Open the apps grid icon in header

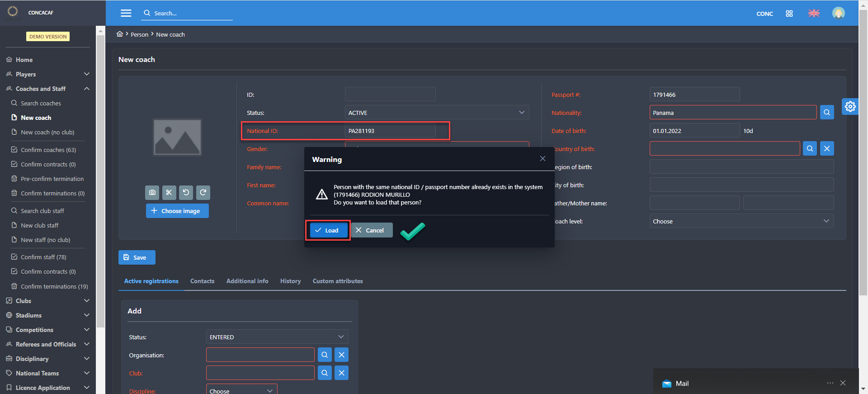point(789,14)
